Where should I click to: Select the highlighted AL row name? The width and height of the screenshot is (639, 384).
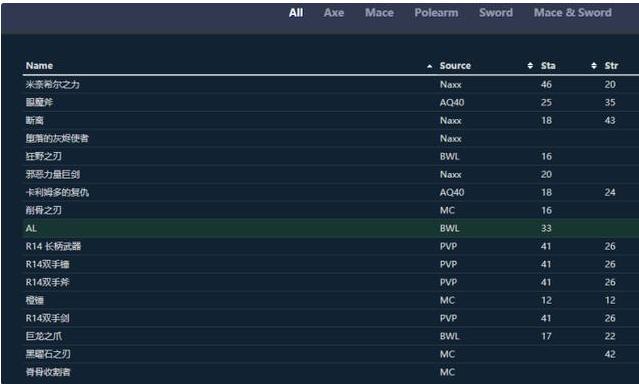click(31, 228)
